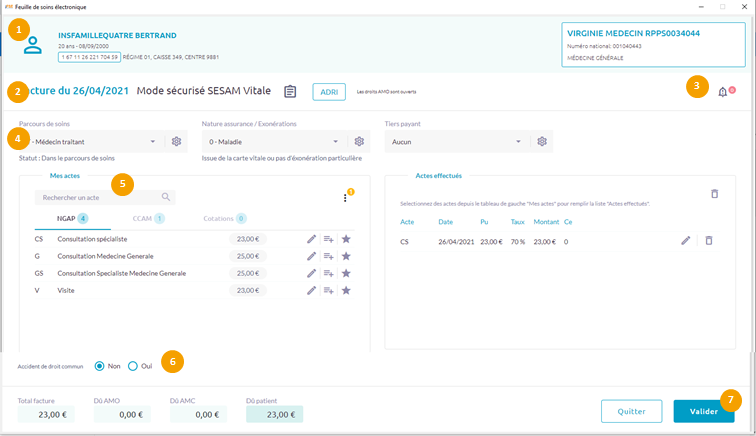Switch to the Cotations tab
The image size is (756, 436).
(224, 218)
